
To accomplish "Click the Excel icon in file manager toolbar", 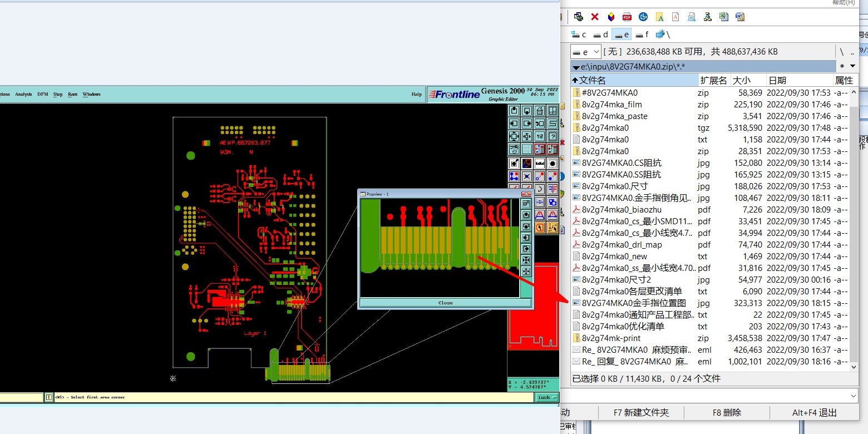I will click(x=723, y=17).
